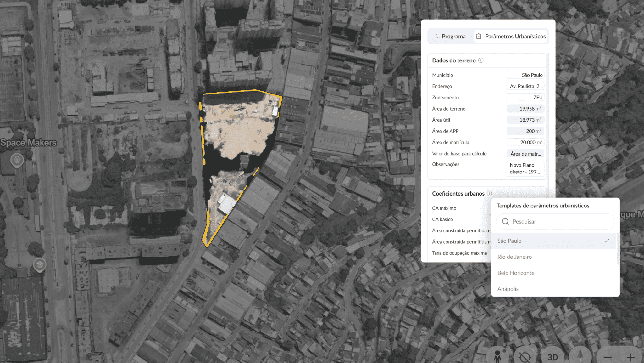Image resolution: width=644 pixels, height=363 pixels.
Task: Click the Município label
Action: [x=442, y=75]
